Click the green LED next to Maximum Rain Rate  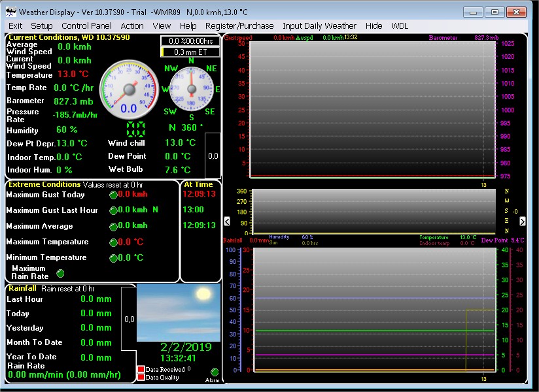point(60,273)
